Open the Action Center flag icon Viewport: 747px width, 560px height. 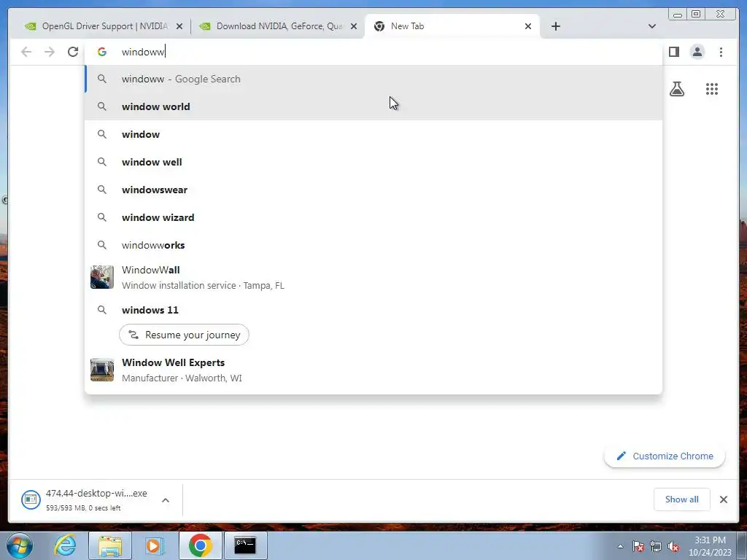tap(638, 547)
